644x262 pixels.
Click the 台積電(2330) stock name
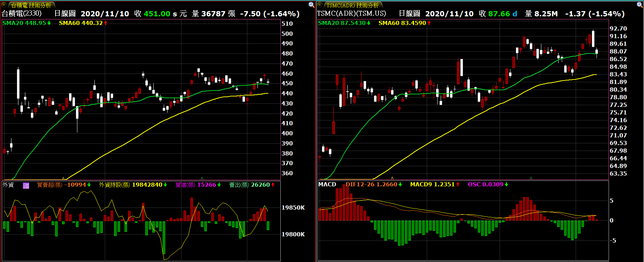click(22, 14)
